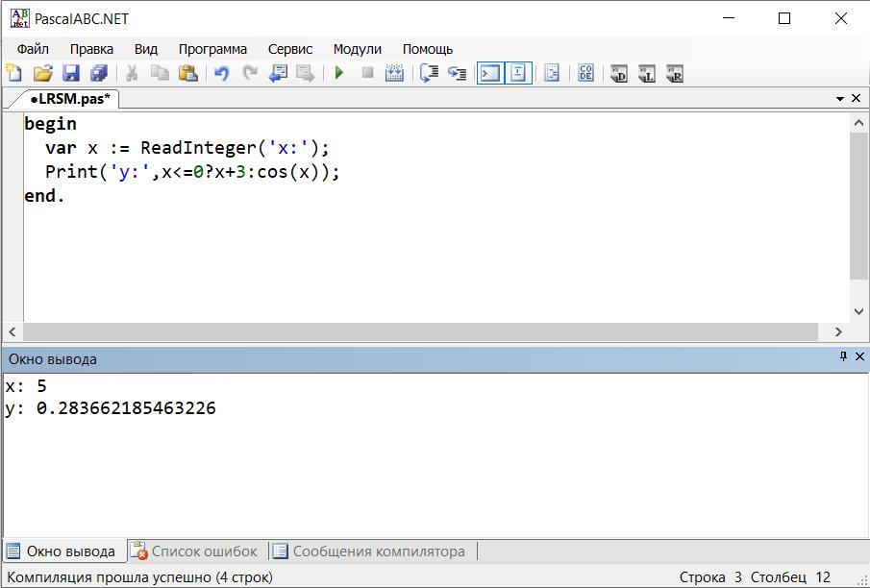Click the horizontal scrollbar left arrow
Viewport: 870px width, 588px height.
pos(12,331)
